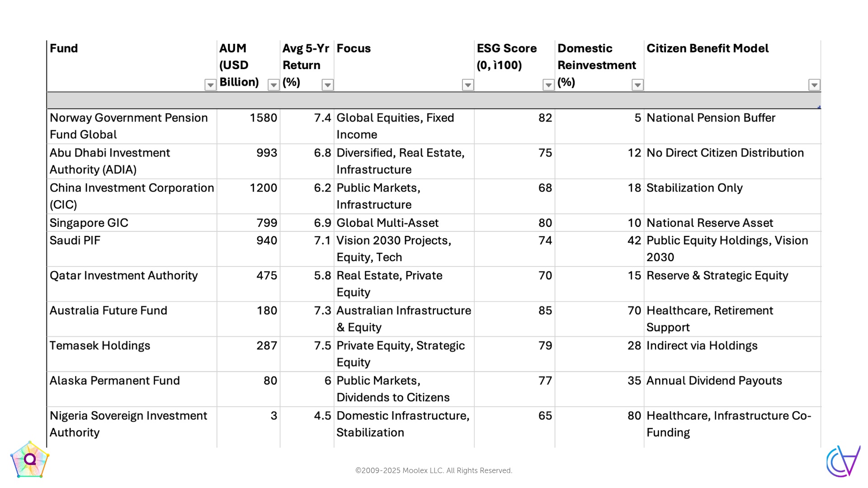868x488 pixels.
Task: Select the Stabilization Only cell
Action: coord(694,188)
